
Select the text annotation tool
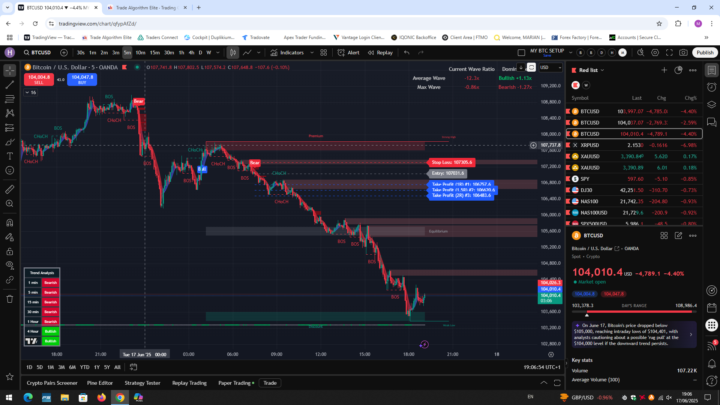click(x=10, y=156)
